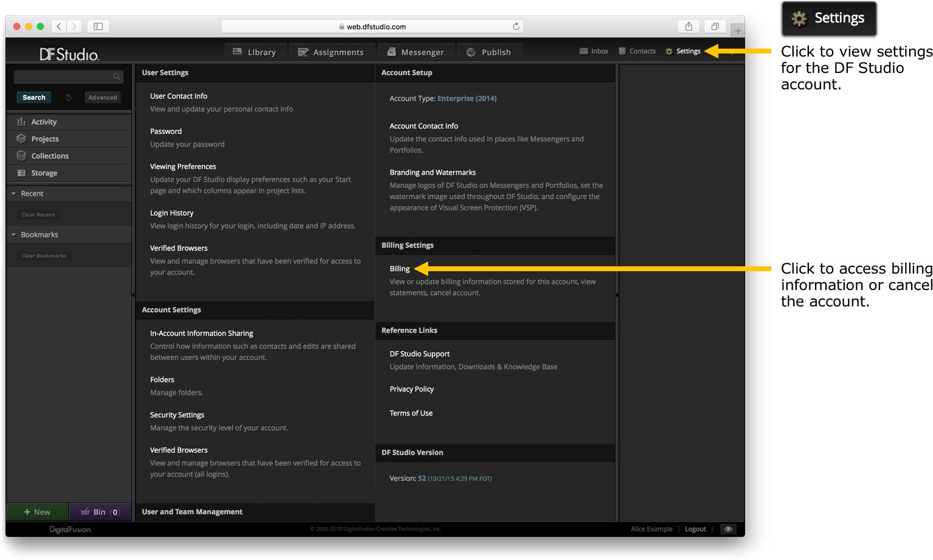Image resolution: width=933 pixels, height=560 pixels.
Task: Reset search with the circular arrow icon
Action: pyautogui.click(x=68, y=97)
